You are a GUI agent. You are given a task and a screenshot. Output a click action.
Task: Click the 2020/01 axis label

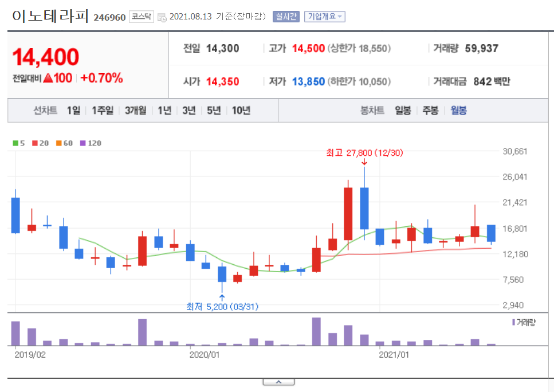pyautogui.click(x=204, y=355)
